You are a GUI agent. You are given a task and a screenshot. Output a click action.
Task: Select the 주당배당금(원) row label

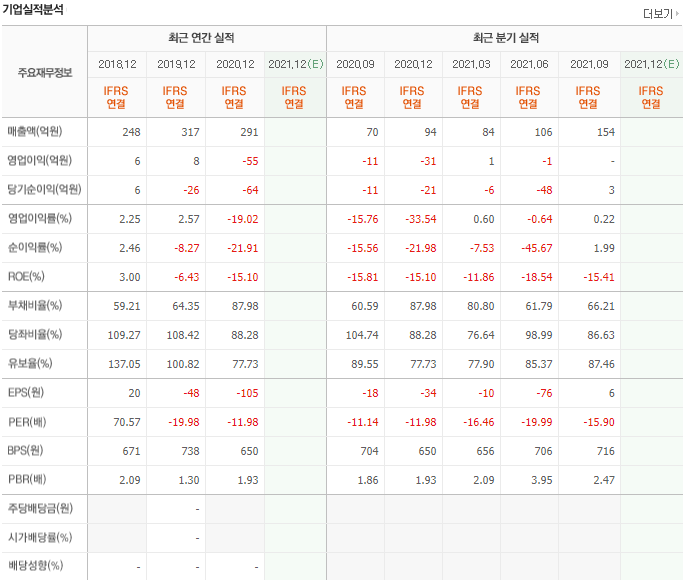point(40,508)
